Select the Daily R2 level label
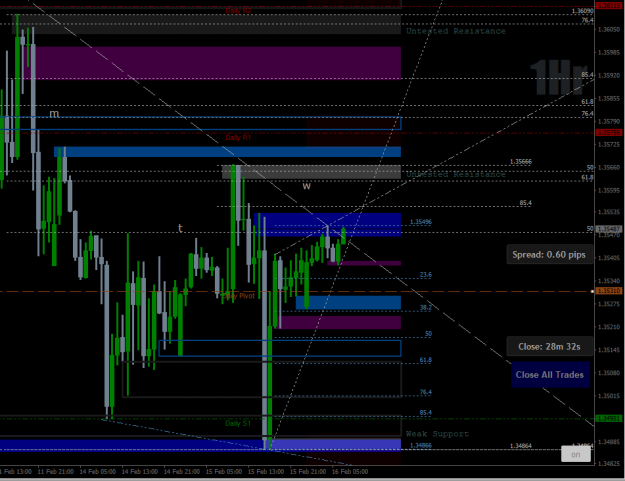625x481 pixels. [x=238, y=10]
